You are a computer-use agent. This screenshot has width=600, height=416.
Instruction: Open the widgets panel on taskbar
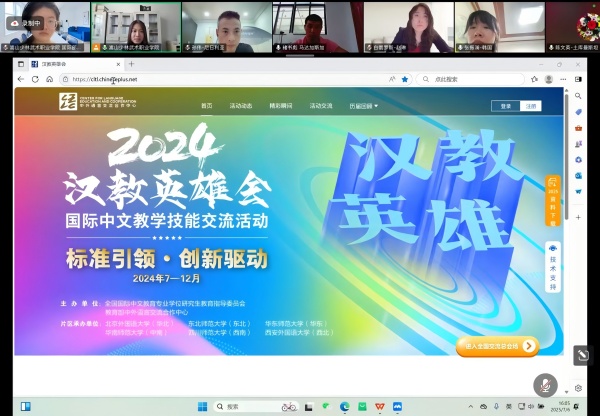tap(26, 406)
